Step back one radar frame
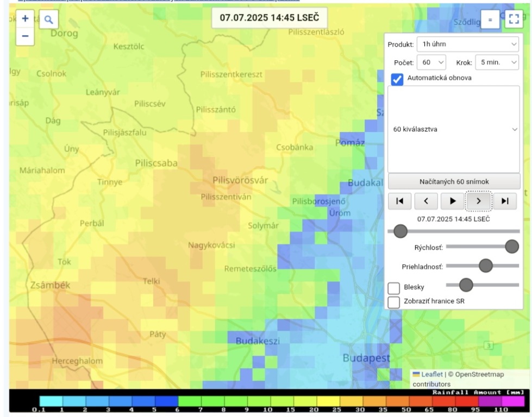The image size is (532, 417). click(427, 201)
